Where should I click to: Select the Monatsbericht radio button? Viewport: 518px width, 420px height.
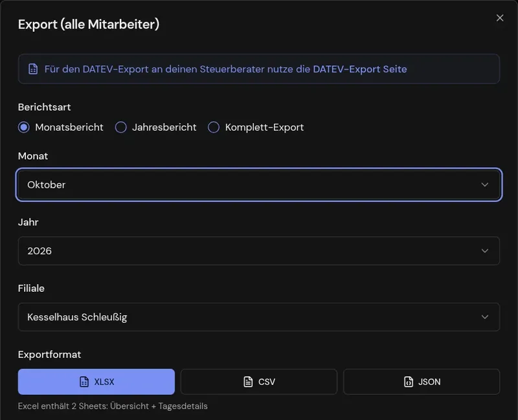(24, 127)
